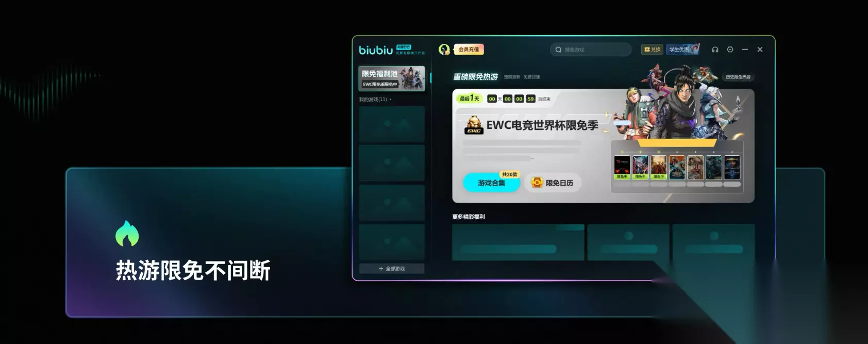This screenshot has width=868, height=344.
Task: Open 会员充值 membership recharge
Action: (469, 50)
